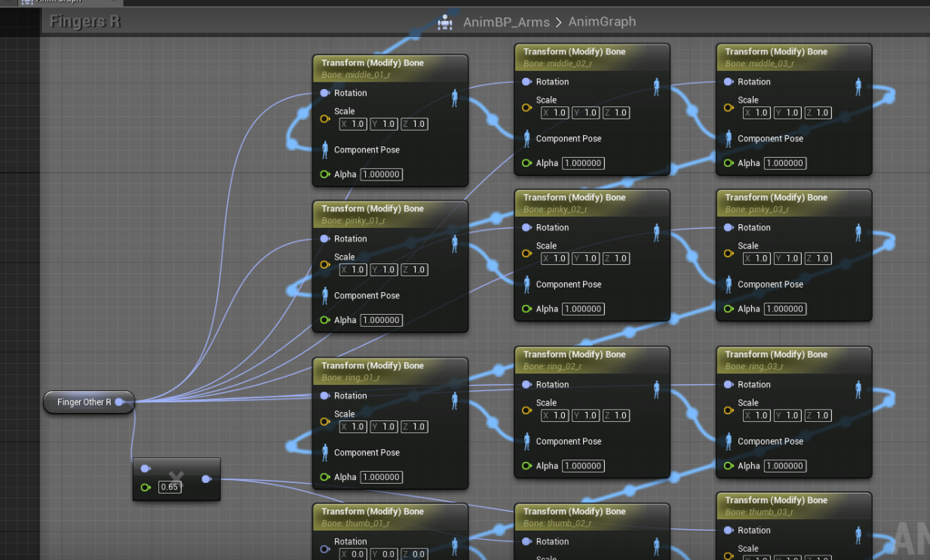Edit Alpha value on middle_01_r node

(381, 174)
